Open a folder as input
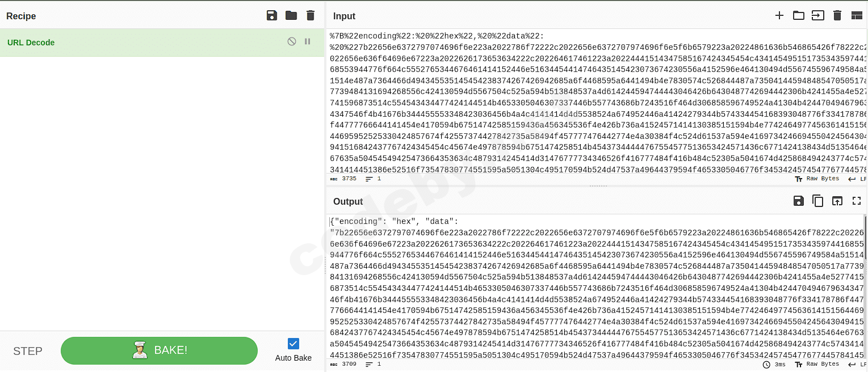This screenshot has height=372, width=868. [799, 16]
